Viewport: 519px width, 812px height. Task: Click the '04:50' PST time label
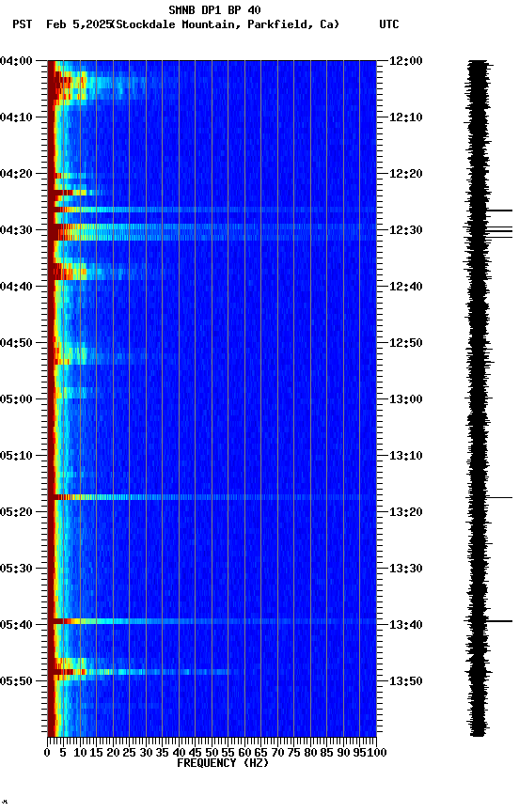pyautogui.click(x=16, y=343)
